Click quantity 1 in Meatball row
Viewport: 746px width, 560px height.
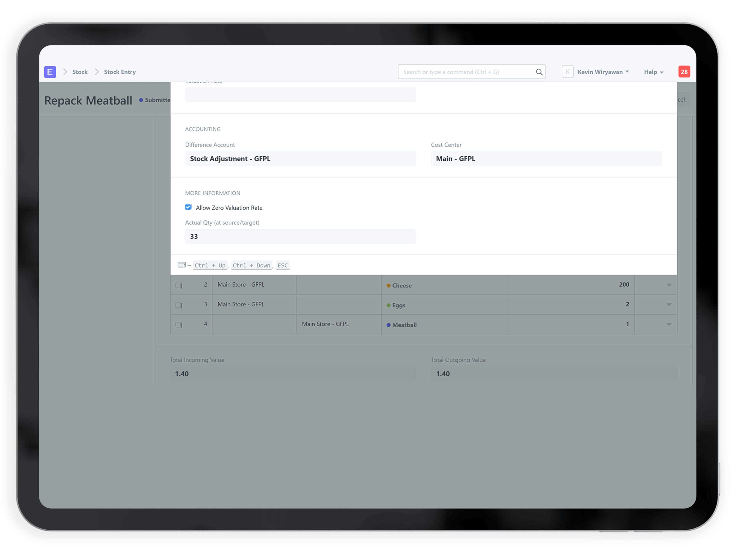point(627,324)
